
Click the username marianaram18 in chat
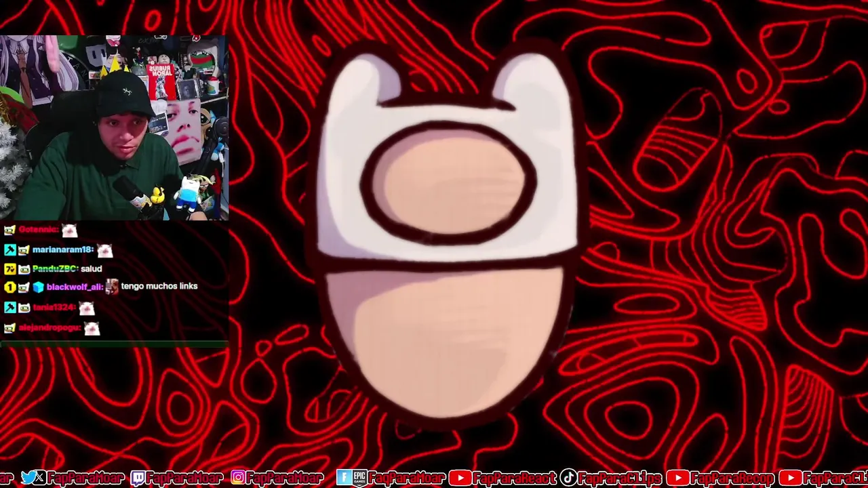62,249
